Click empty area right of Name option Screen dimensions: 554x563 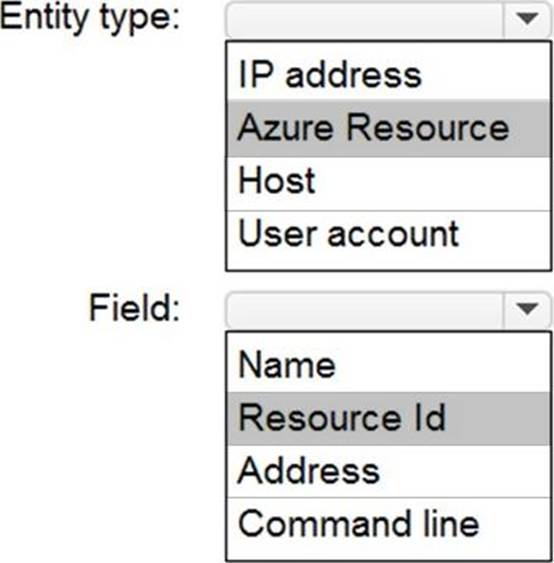(443, 366)
